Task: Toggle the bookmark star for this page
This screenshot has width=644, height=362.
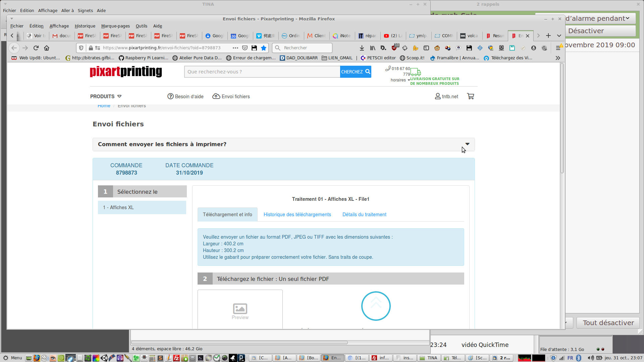Action: [x=264, y=48]
